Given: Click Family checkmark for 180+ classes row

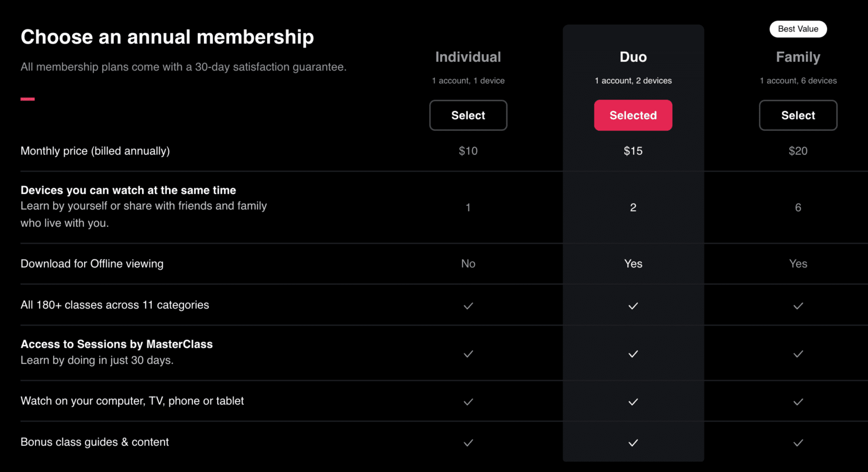Looking at the screenshot, I should tap(798, 306).
